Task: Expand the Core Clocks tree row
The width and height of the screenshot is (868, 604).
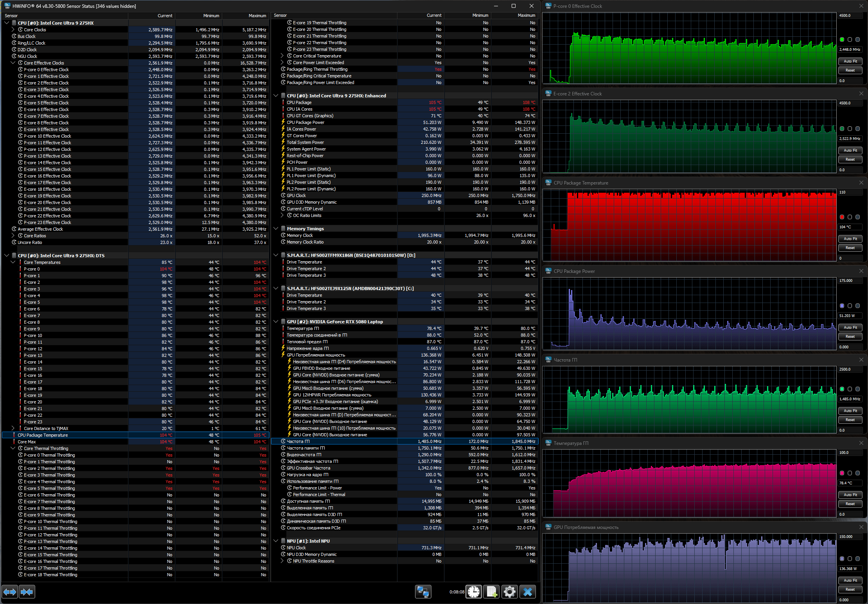Action: point(13,30)
